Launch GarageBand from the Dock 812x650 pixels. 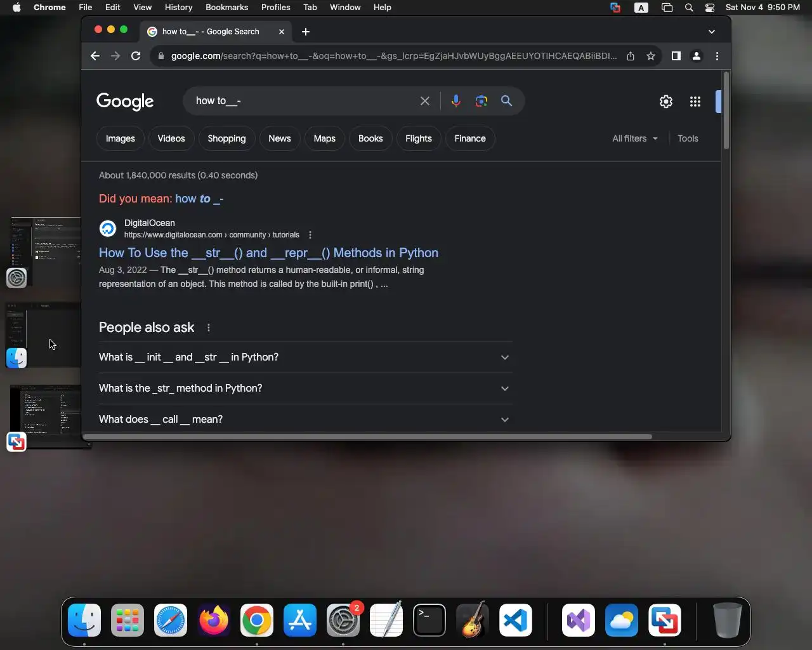(473, 620)
